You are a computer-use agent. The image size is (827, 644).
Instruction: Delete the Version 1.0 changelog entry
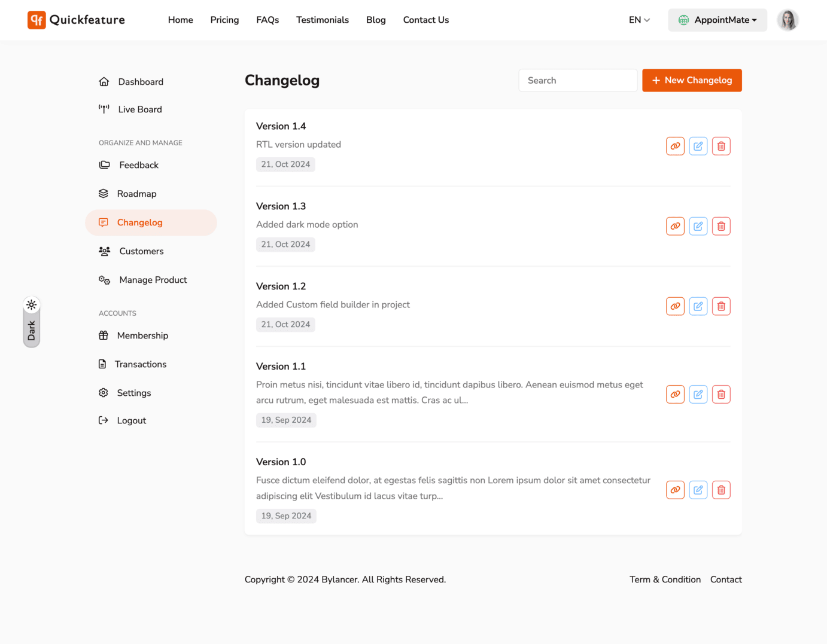[721, 490]
